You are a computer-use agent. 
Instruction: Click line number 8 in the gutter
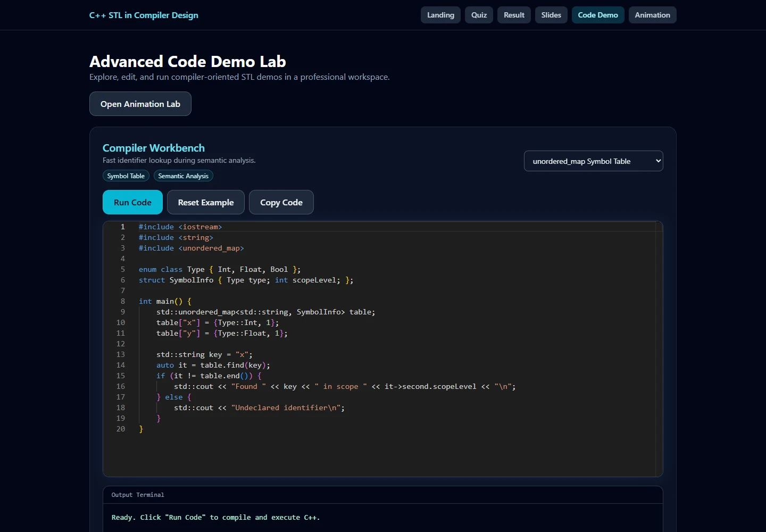click(122, 301)
